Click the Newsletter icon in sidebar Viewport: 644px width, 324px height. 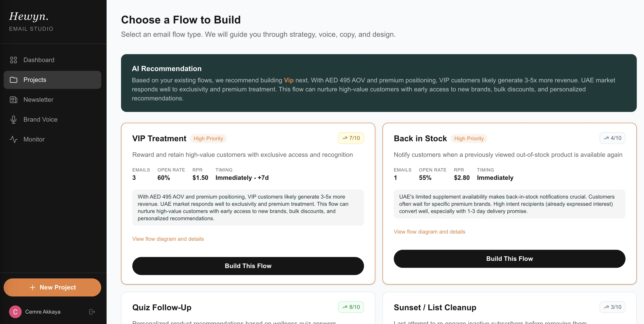click(14, 100)
